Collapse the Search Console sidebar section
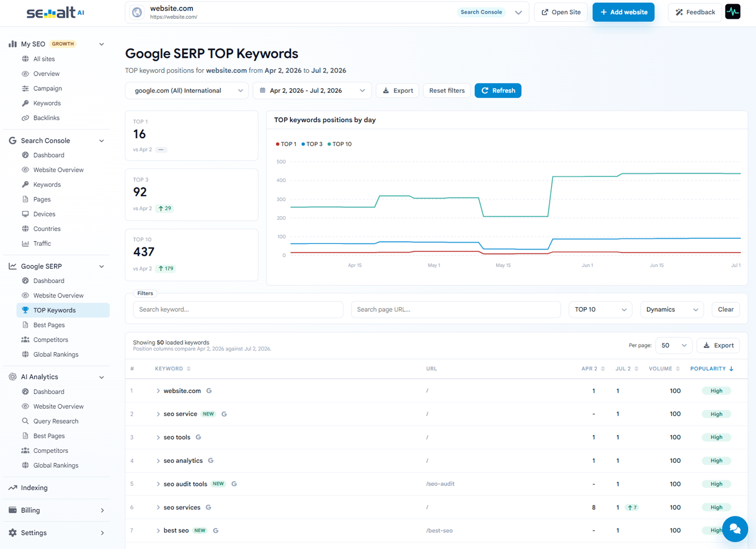The height and width of the screenshot is (549, 756). coord(101,141)
